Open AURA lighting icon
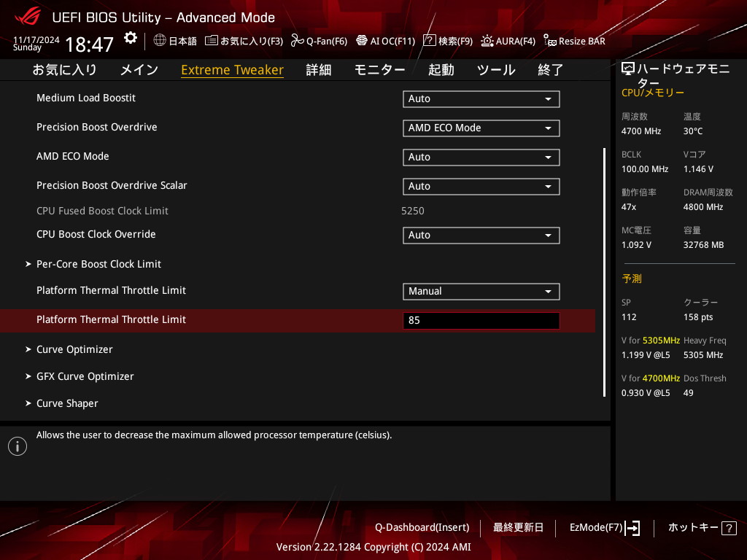 tap(487, 41)
